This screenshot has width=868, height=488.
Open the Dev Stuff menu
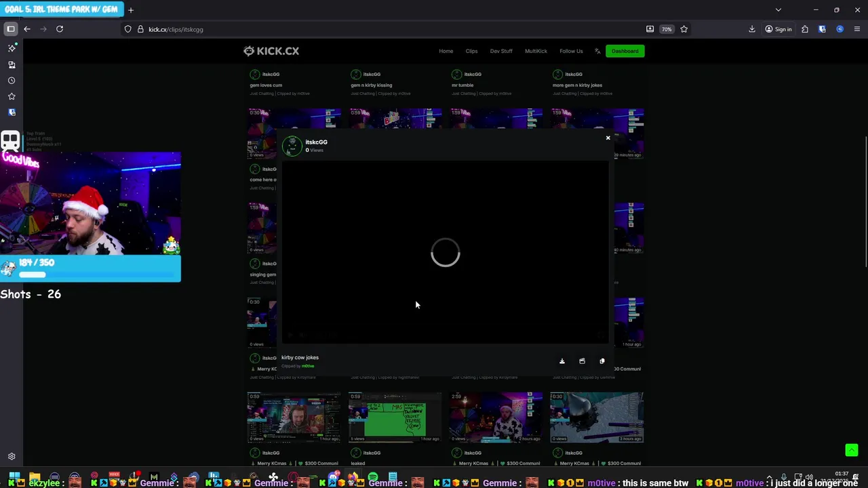(x=501, y=51)
